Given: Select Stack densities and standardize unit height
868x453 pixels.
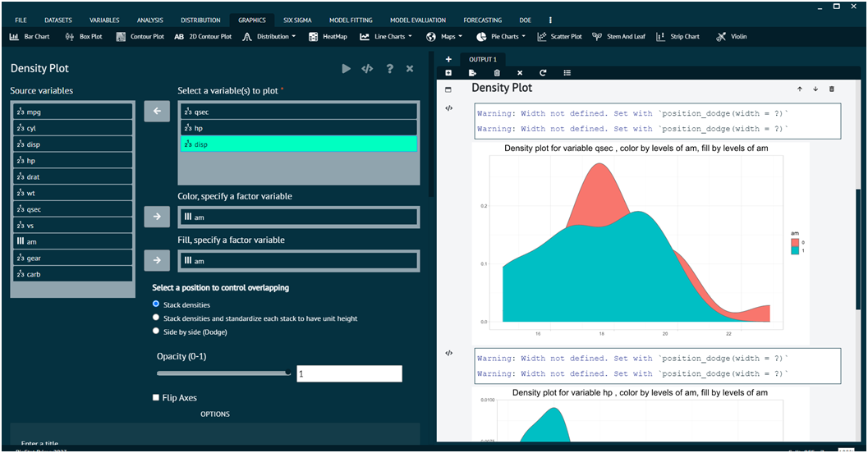Looking at the screenshot, I should 156,318.
